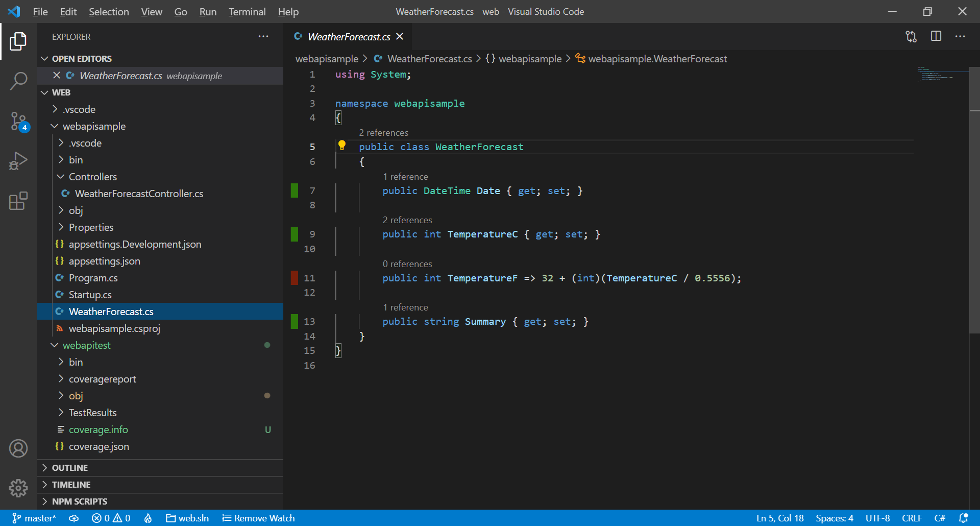Select the WeatherForecast.cs editor tab
The height and width of the screenshot is (526, 980).
pyautogui.click(x=347, y=36)
